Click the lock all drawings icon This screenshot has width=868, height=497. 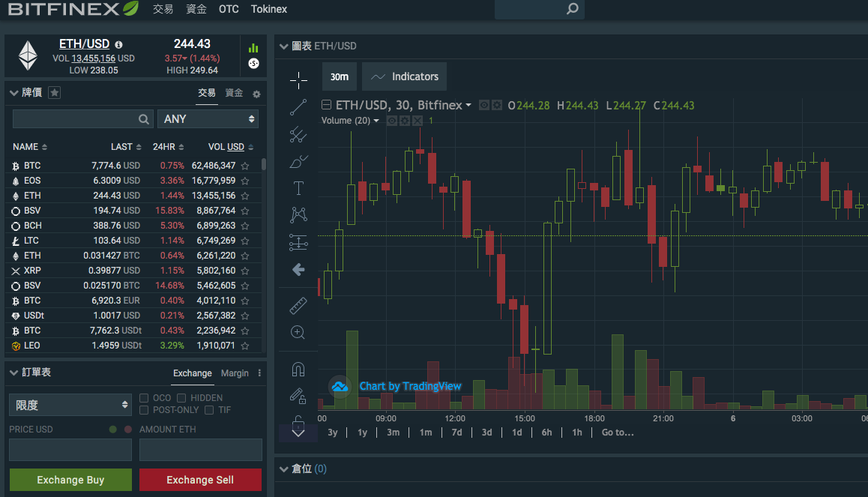pyautogui.click(x=298, y=422)
